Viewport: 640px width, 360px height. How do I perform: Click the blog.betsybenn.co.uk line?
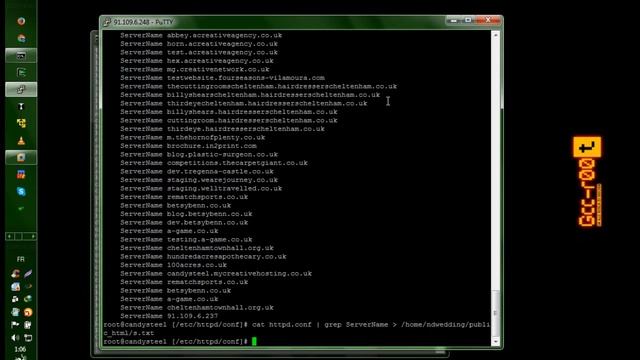click(x=186, y=214)
